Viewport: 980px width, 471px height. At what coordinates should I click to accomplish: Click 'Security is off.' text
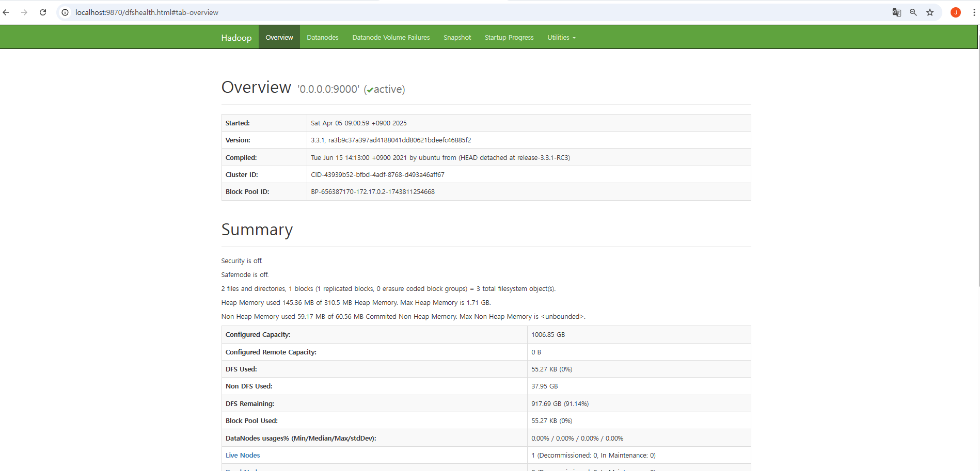pos(242,261)
